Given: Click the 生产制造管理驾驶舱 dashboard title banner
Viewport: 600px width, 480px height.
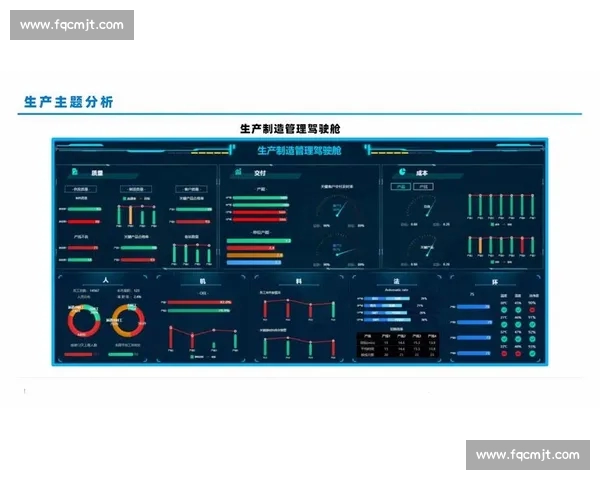Looking at the screenshot, I should tap(298, 151).
